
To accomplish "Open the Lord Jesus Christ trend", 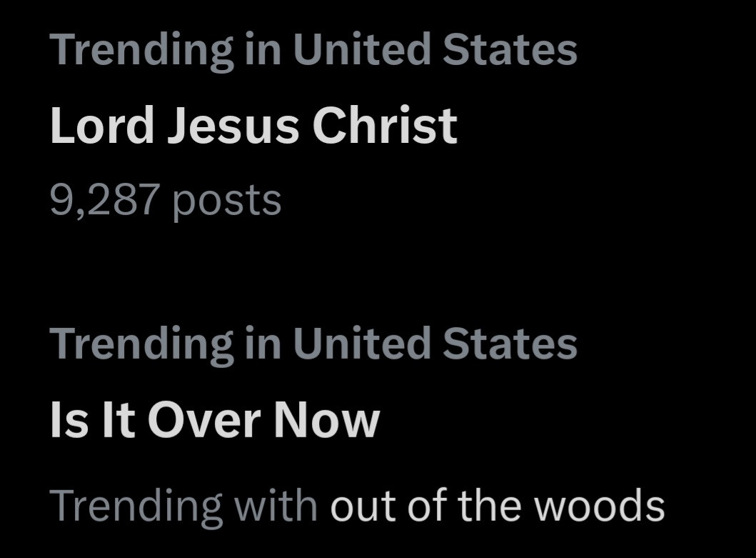I will pyautogui.click(x=253, y=126).
